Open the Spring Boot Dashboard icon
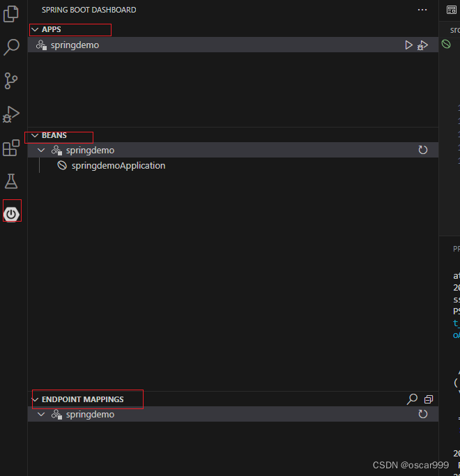 (12, 215)
